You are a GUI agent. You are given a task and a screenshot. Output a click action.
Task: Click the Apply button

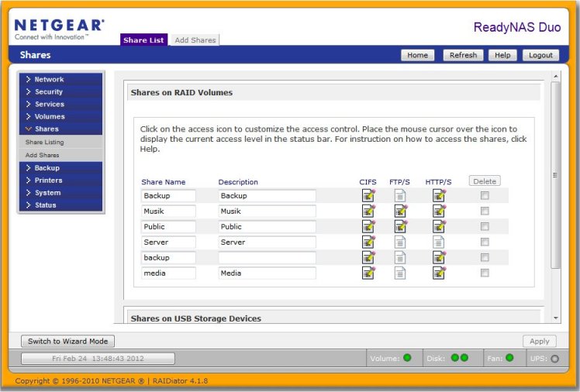pos(540,342)
